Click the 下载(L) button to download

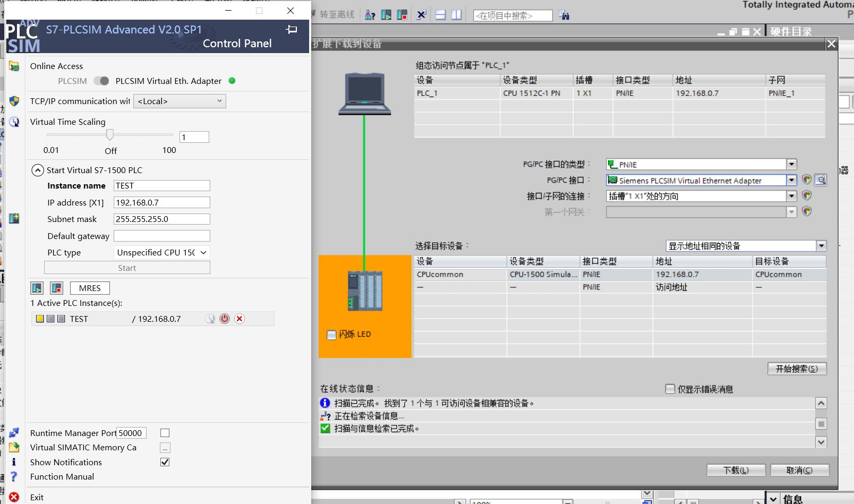(x=736, y=470)
